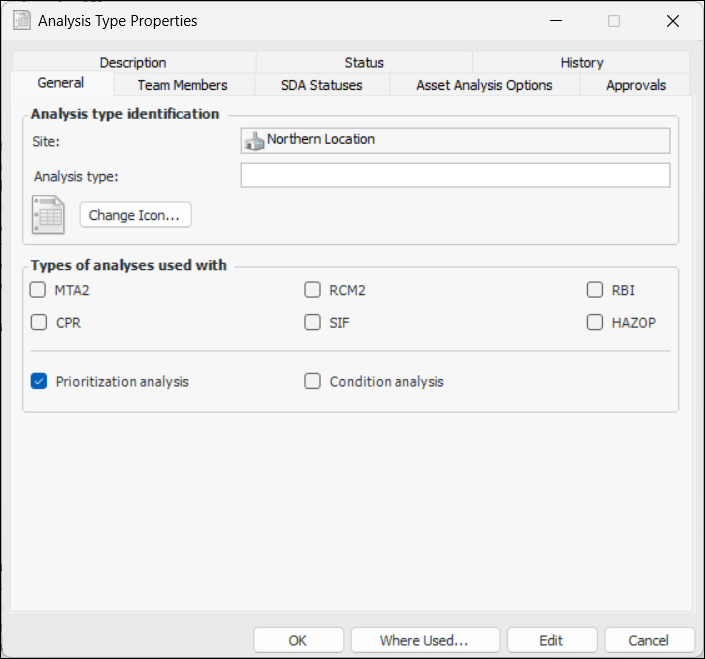The image size is (705, 659).
Task: Check the HAZOP option
Action: pos(595,323)
